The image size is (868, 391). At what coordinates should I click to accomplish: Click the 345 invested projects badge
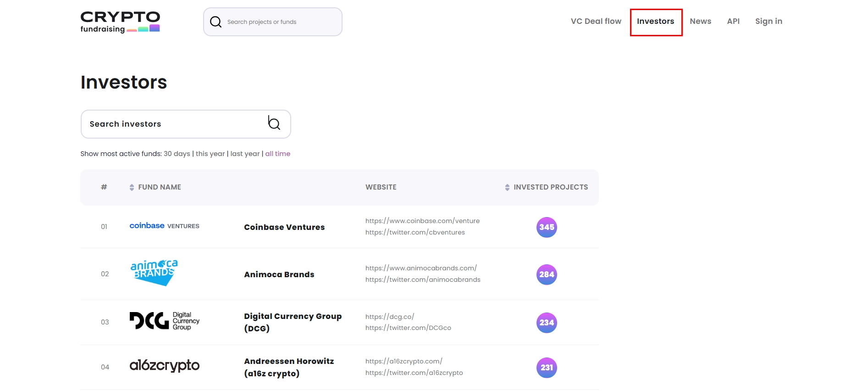click(x=547, y=227)
